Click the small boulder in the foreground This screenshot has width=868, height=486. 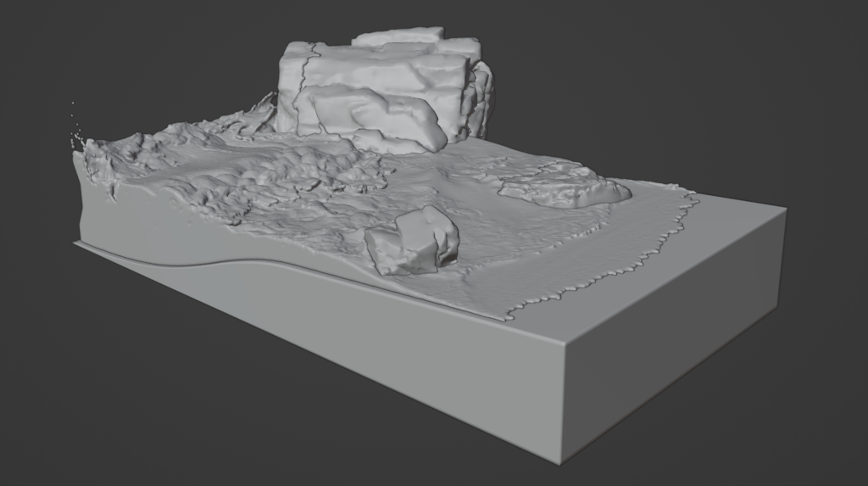click(x=413, y=241)
